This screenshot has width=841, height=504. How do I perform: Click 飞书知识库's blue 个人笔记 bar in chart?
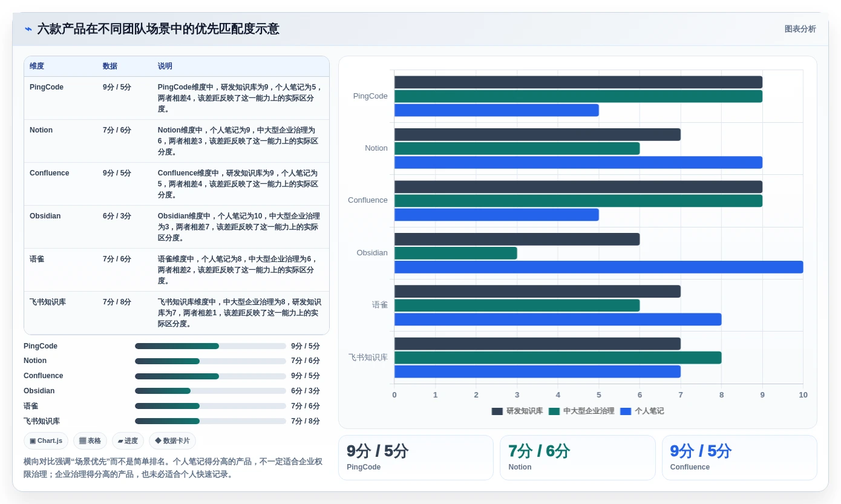coord(537,371)
